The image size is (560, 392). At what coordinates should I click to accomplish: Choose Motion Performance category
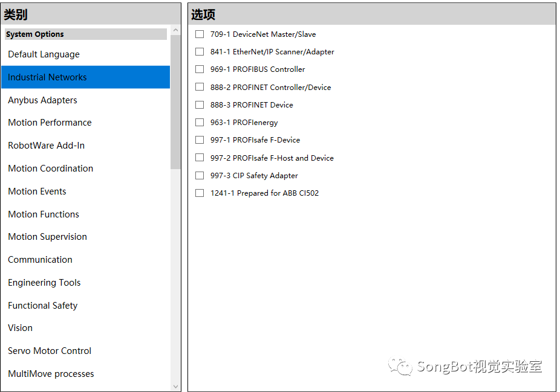86,123
